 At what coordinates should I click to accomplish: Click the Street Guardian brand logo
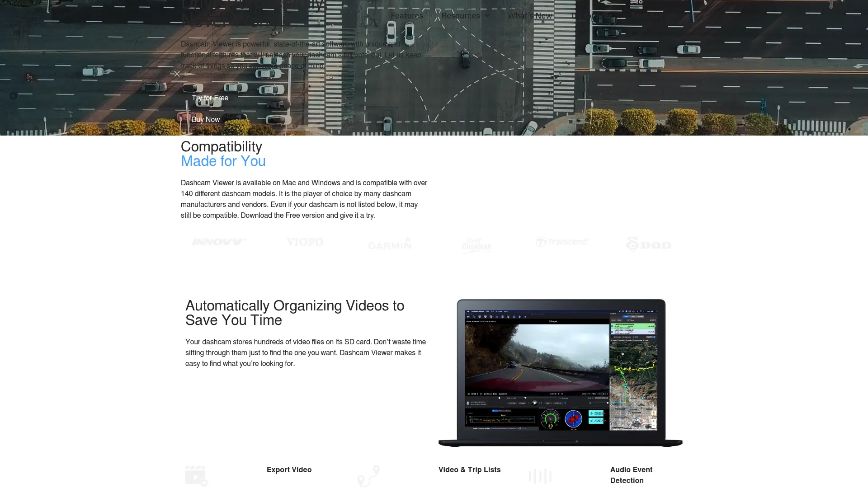[476, 245]
